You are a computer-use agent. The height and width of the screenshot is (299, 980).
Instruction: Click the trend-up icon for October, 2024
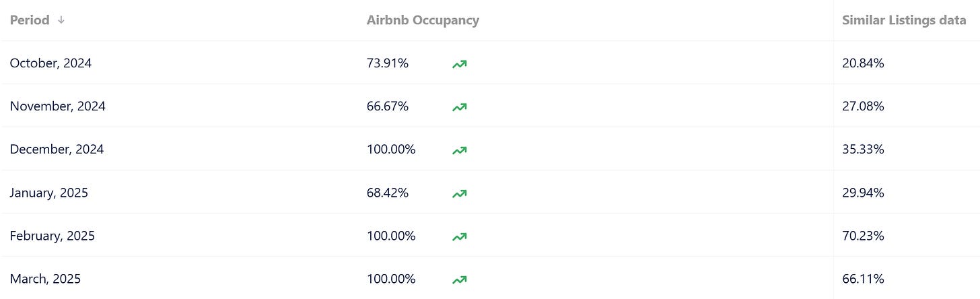coord(460,64)
